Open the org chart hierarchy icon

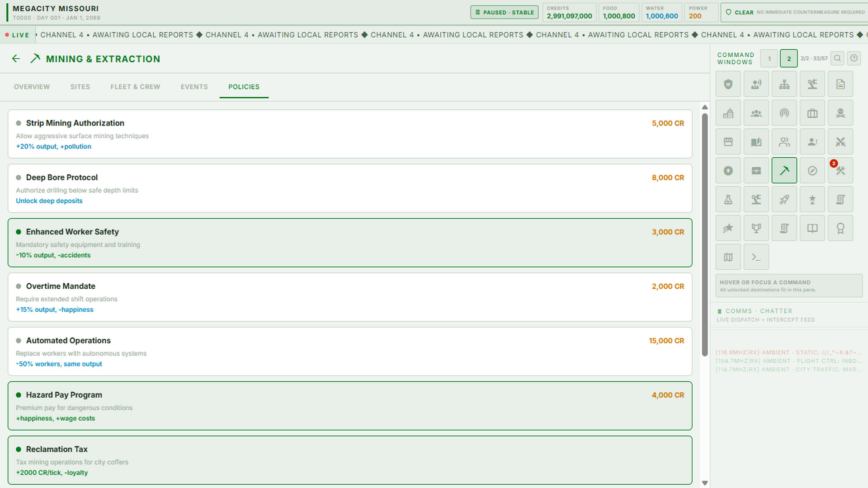(x=784, y=84)
